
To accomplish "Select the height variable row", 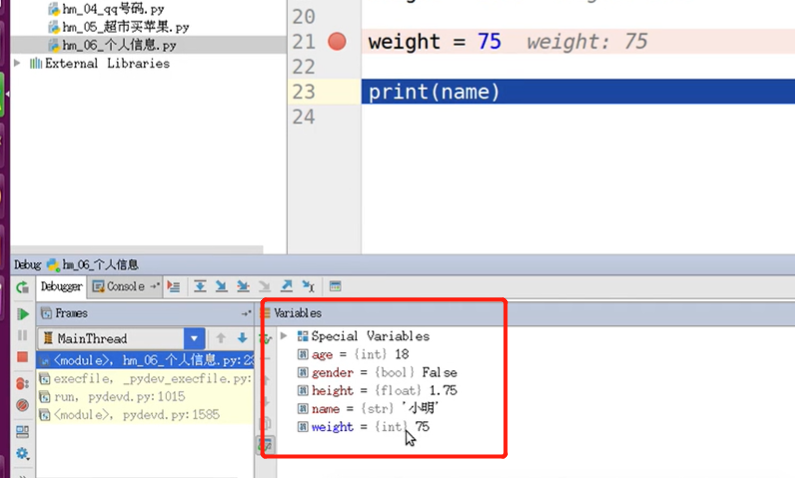I will click(x=377, y=390).
